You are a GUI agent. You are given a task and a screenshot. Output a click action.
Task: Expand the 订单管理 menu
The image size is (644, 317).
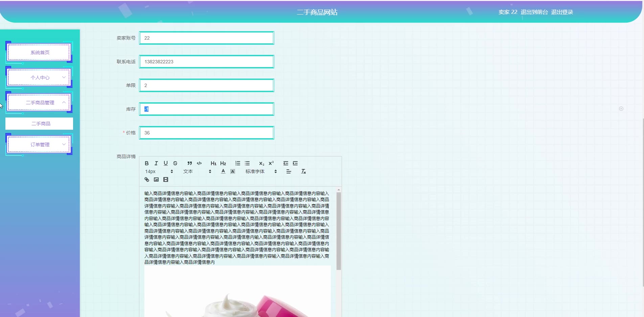pos(39,145)
